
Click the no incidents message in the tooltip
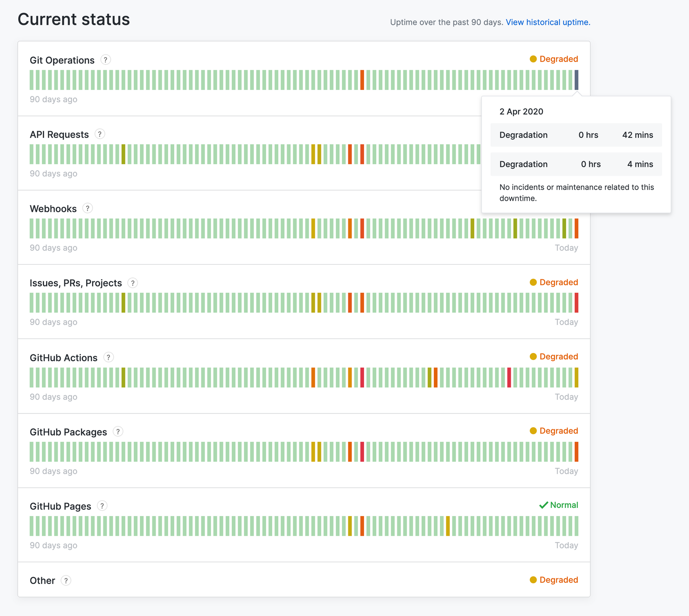click(577, 193)
